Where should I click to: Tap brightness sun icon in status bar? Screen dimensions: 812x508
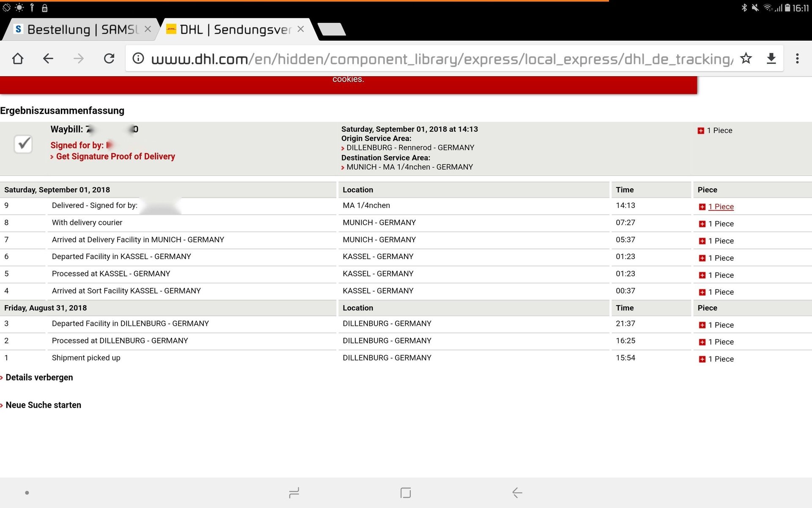pyautogui.click(x=19, y=8)
